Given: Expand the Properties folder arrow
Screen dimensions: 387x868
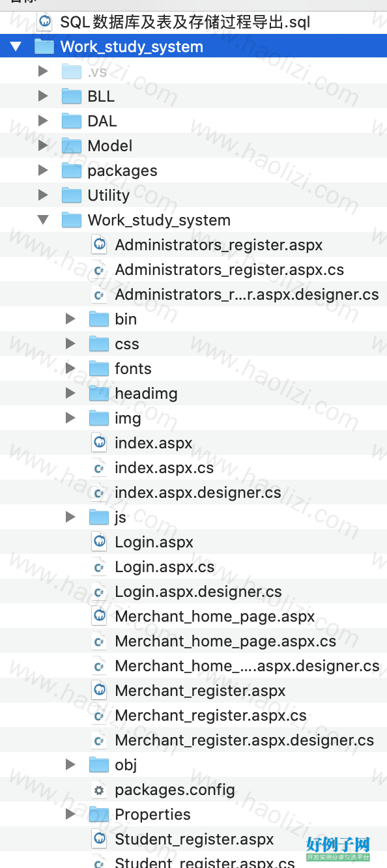Looking at the screenshot, I should click(x=70, y=814).
